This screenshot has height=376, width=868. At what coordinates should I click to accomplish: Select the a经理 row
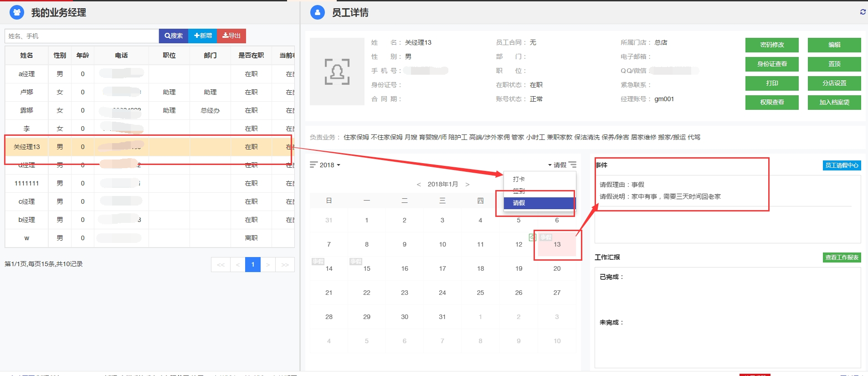[x=149, y=74]
